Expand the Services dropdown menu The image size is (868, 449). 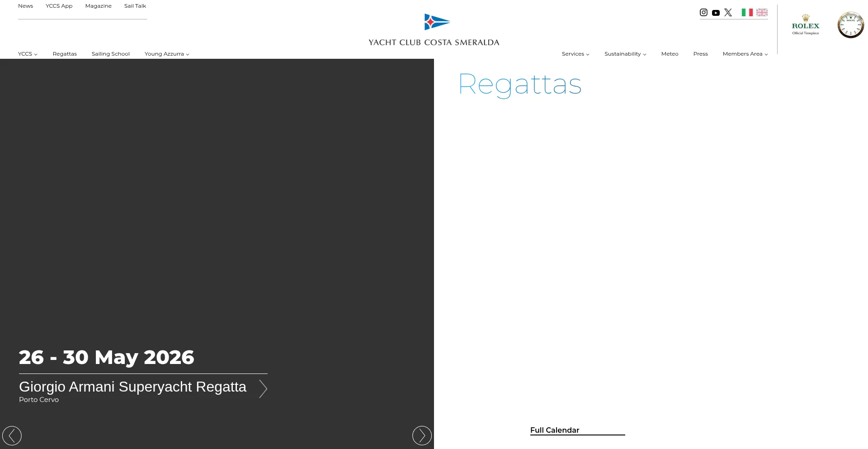[x=576, y=54]
